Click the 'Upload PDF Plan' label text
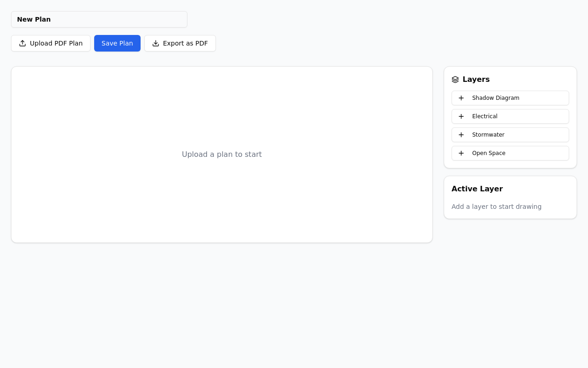 (56, 43)
